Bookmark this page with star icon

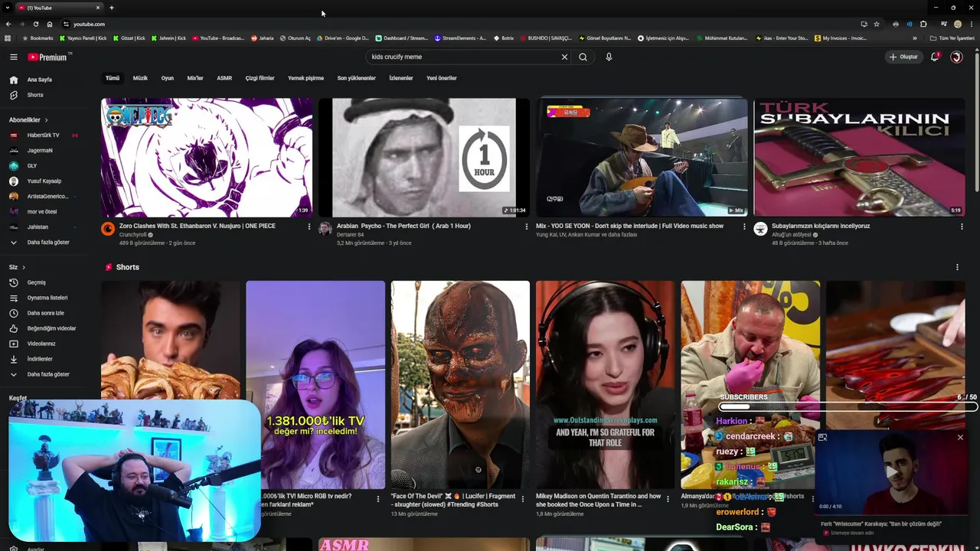click(877, 24)
